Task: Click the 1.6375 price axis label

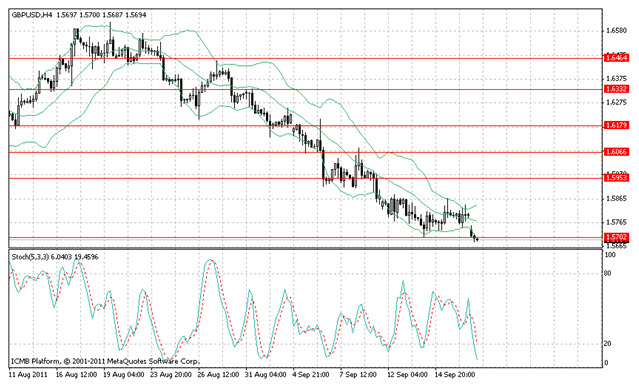Action: [616, 78]
